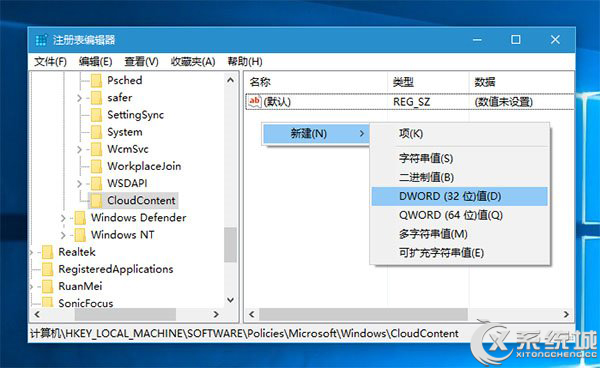Image resolution: width=600 pixels, height=368 pixels.
Task: Select 二进制值(B) from the submenu
Action: click(460, 177)
